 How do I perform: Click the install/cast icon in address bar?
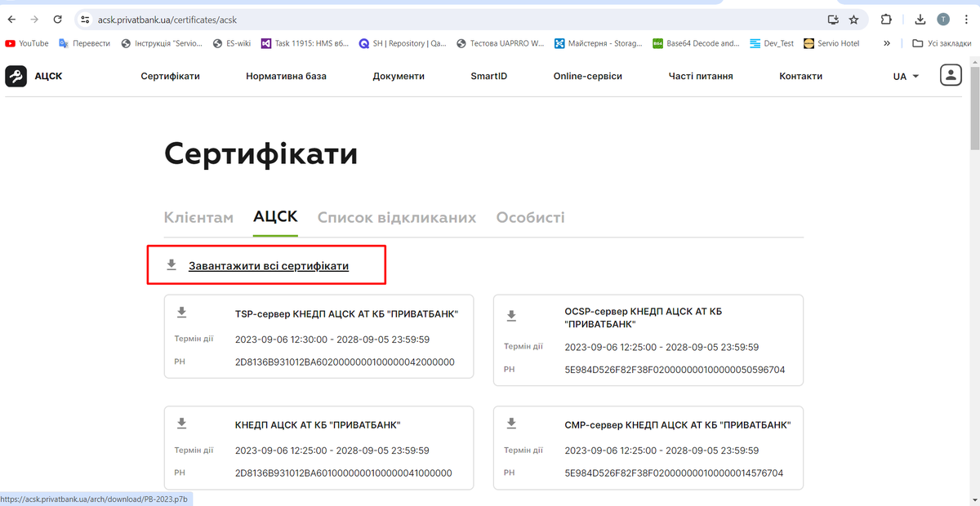pyautogui.click(x=833, y=18)
